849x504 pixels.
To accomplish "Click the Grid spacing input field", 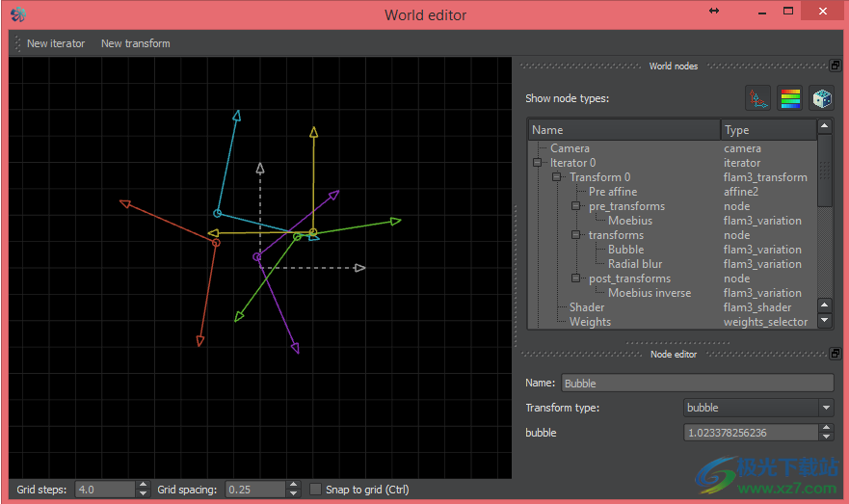I will [x=254, y=490].
